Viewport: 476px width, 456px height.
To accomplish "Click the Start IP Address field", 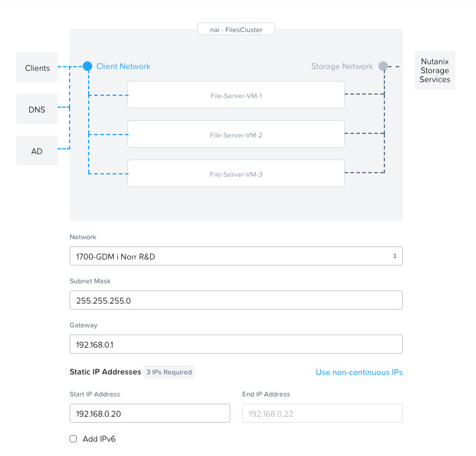I will click(149, 413).
